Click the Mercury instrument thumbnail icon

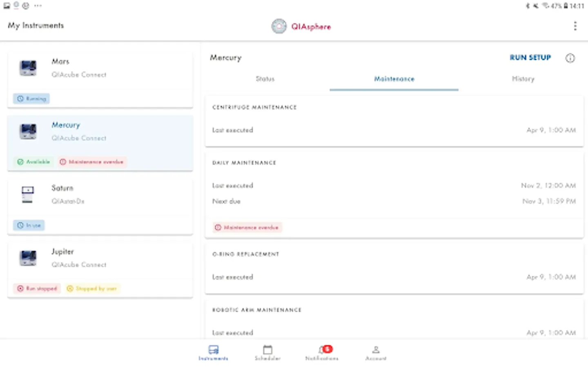click(28, 131)
